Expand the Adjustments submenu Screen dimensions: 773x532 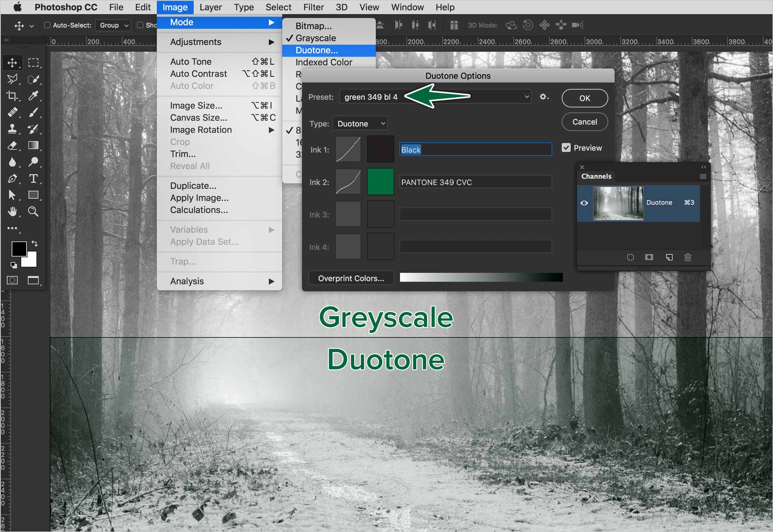[220, 42]
